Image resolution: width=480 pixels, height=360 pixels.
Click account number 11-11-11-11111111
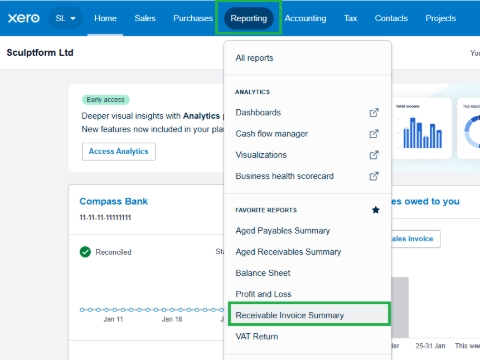[x=105, y=217]
